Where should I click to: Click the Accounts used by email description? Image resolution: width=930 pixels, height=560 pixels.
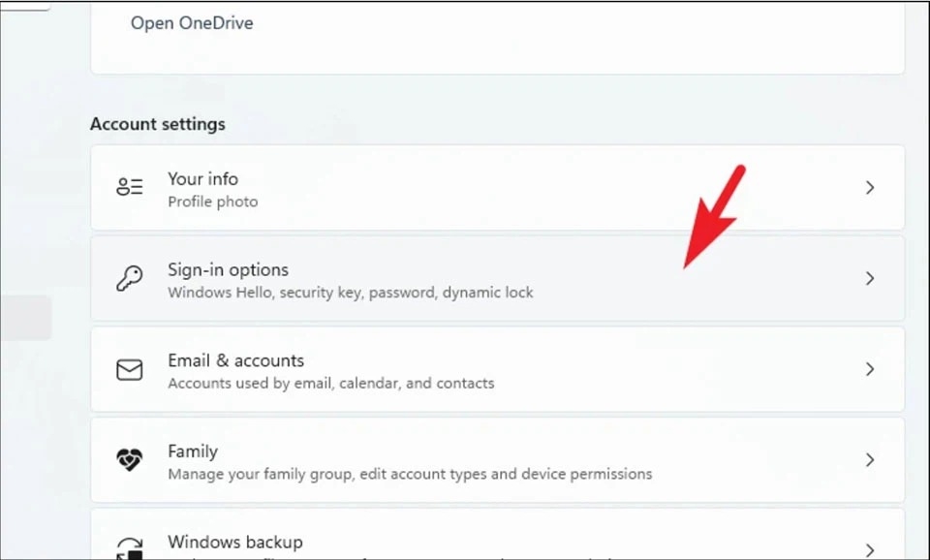(331, 384)
